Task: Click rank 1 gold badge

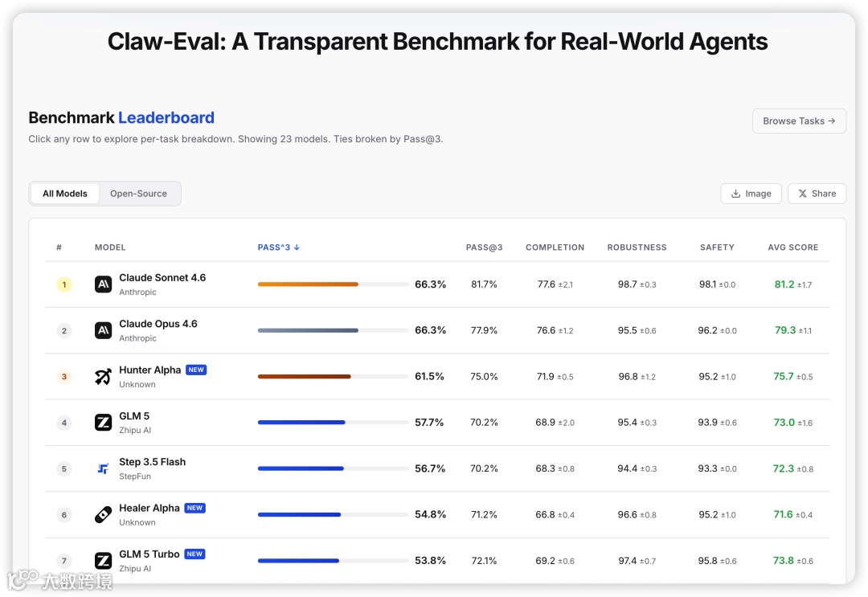Action: [64, 284]
